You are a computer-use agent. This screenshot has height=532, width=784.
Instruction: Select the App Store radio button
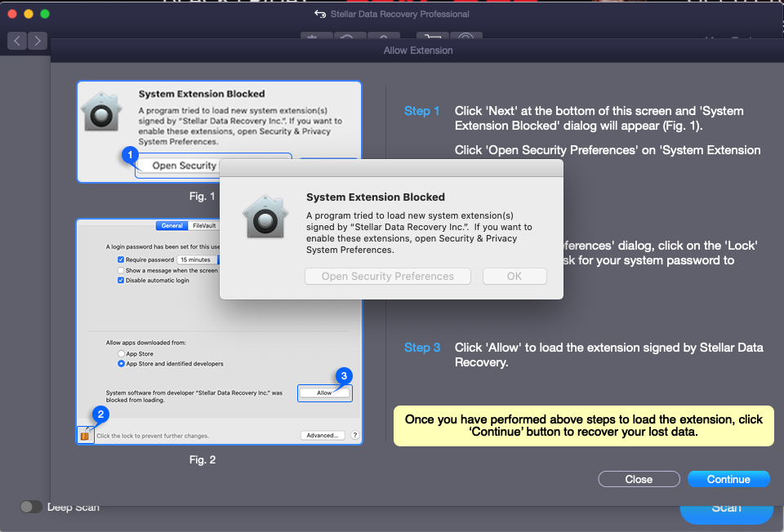pos(121,354)
